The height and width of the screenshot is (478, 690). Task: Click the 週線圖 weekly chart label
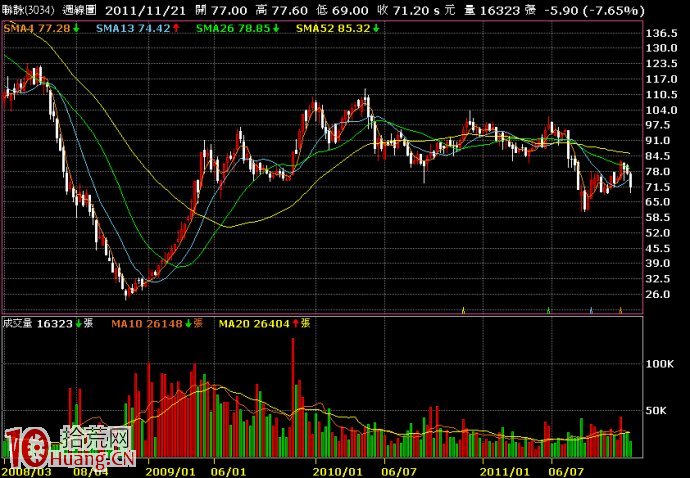79,10
